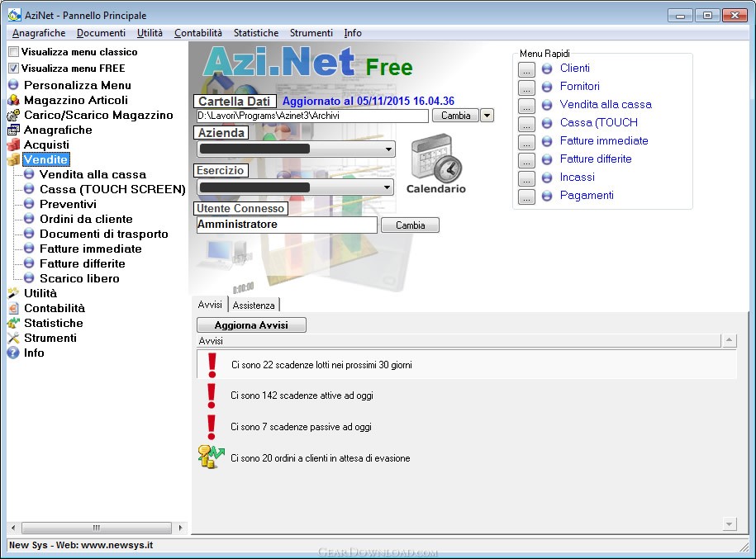Viewport: 756px width, 559px height.
Task: Collapse the Vendite tree node
Action: point(45,159)
